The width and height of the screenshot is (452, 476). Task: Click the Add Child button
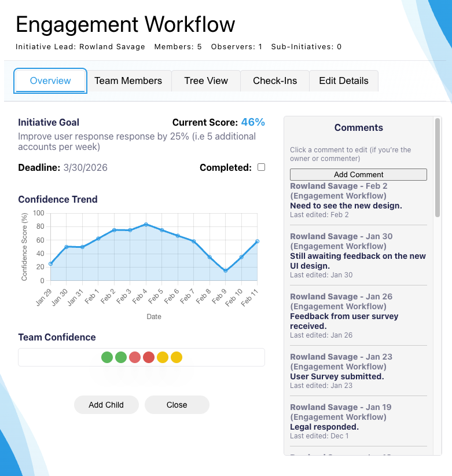[106, 405]
